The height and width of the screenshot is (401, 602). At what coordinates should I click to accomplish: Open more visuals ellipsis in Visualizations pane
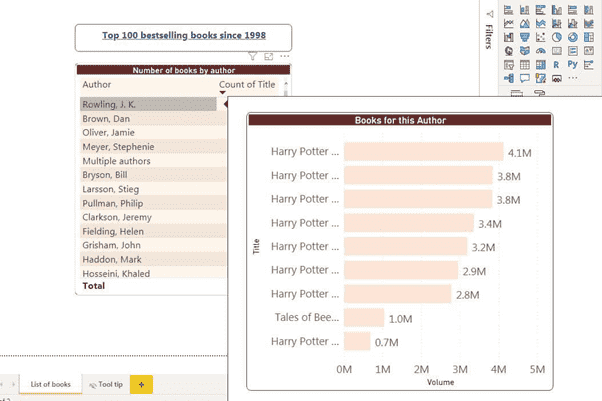[x=572, y=78]
